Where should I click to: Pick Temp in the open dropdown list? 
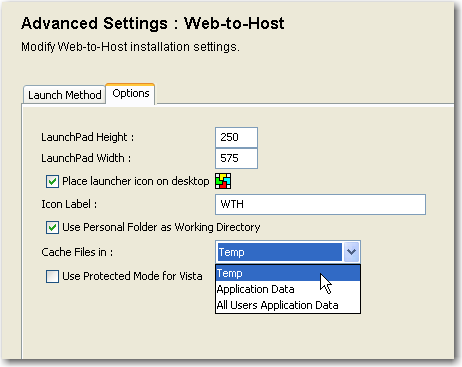point(288,273)
